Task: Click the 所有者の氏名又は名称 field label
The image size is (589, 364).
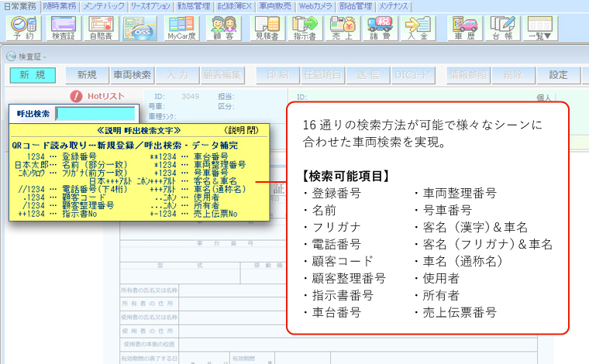Action: coord(149,290)
